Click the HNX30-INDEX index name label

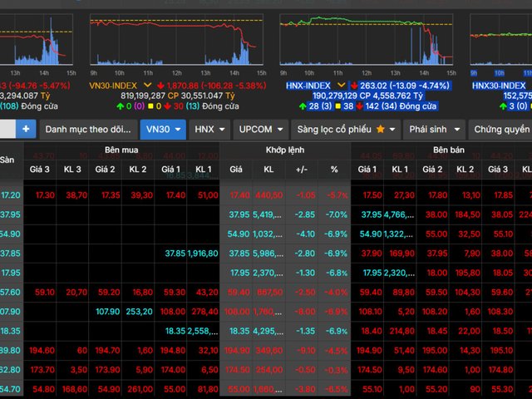pyautogui.click(x=499, y=86)
